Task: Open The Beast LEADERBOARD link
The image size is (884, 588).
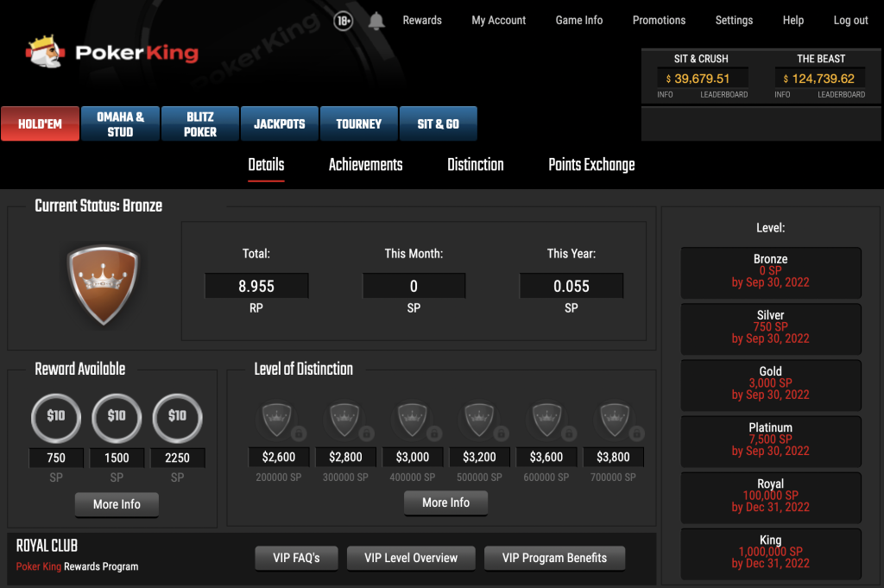Action: (x=841, y=95)
